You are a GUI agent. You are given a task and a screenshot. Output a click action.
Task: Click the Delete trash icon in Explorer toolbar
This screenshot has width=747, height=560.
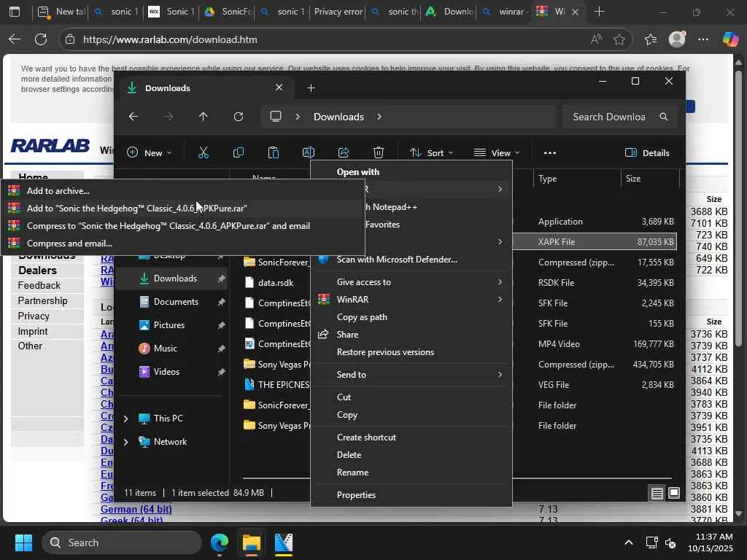tap(379, 152)
